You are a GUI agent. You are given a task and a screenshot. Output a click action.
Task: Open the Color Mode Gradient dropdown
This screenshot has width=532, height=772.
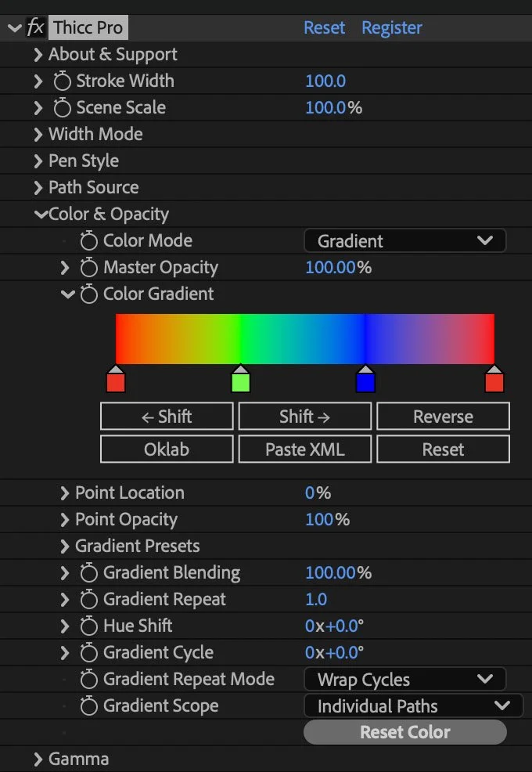coord(405,240)
